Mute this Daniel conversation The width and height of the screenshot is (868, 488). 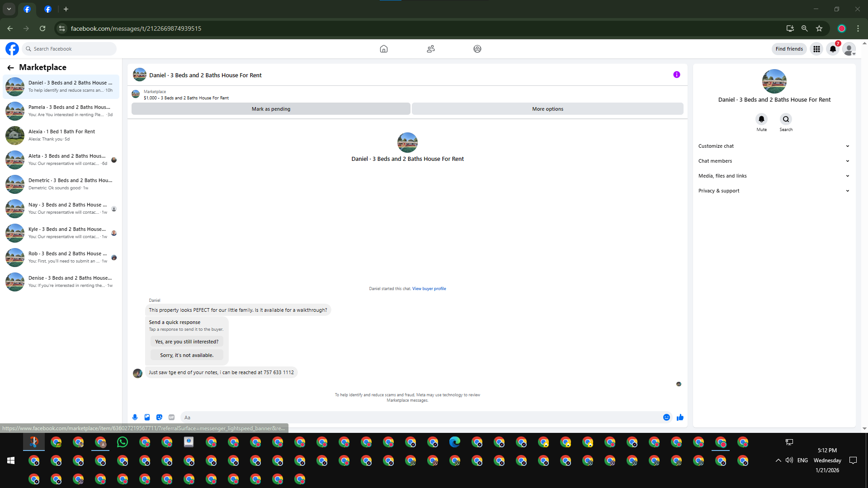click(761, 119)
